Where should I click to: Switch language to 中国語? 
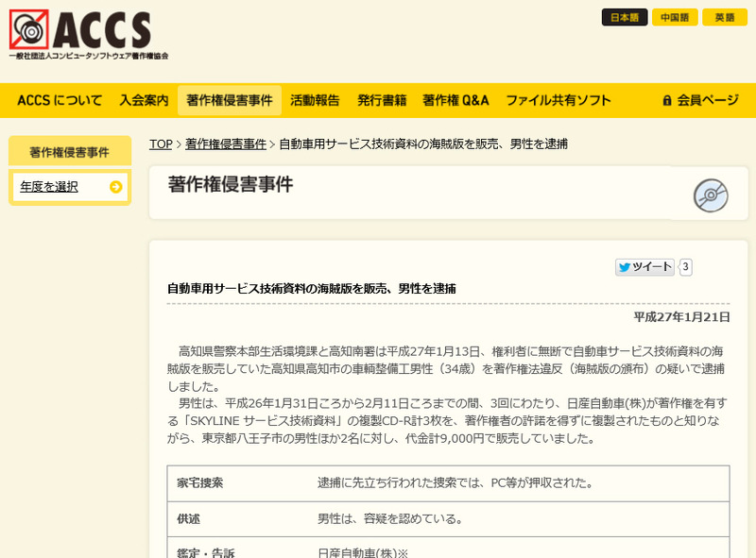tap(675, 17)
